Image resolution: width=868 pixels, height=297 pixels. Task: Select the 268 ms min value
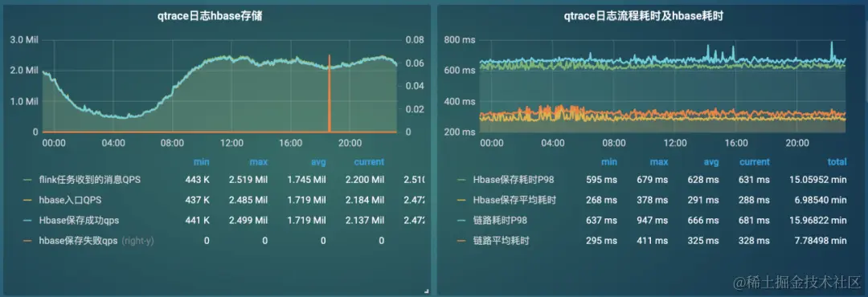(602, 200)
